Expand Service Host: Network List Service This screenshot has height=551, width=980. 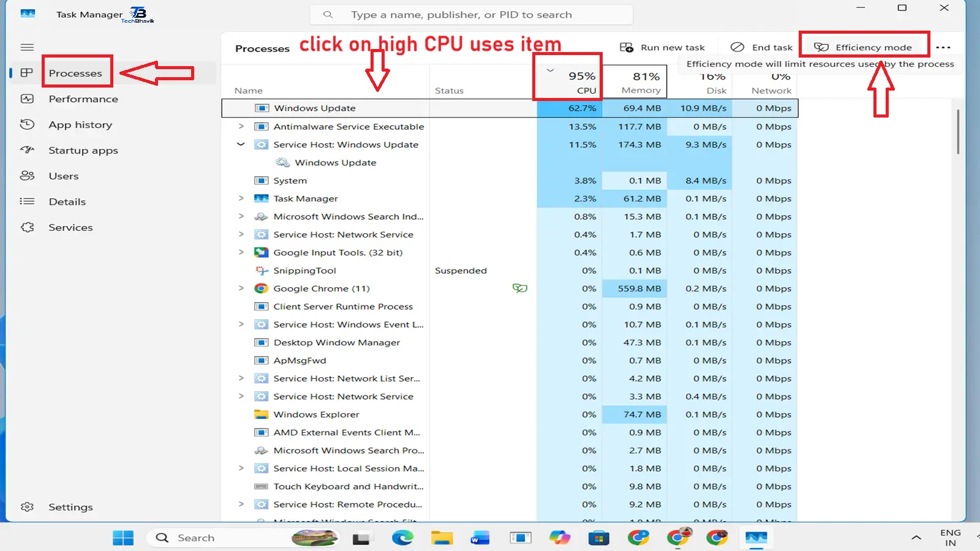(x=241, y=378)
